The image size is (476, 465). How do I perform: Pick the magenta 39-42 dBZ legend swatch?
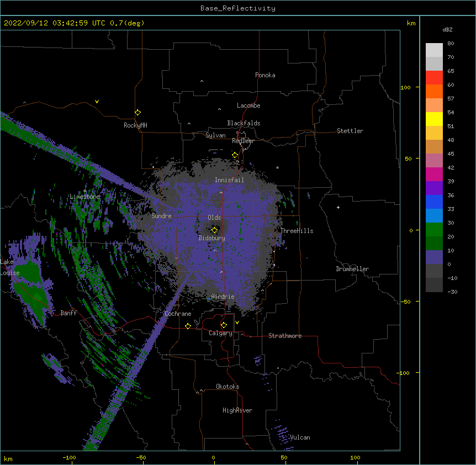[434, 174]
